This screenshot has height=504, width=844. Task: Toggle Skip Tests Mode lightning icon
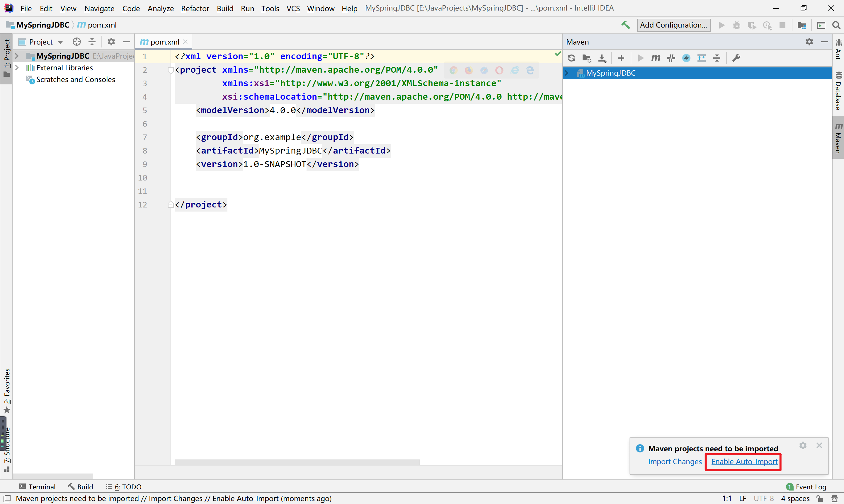[x=686, y=58]
